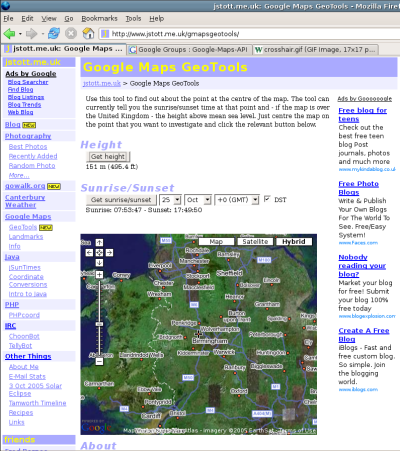Viewport: 400px width, 451px height.
Task: Pan the map right with the arrow
Action: [x=110, y=253]
